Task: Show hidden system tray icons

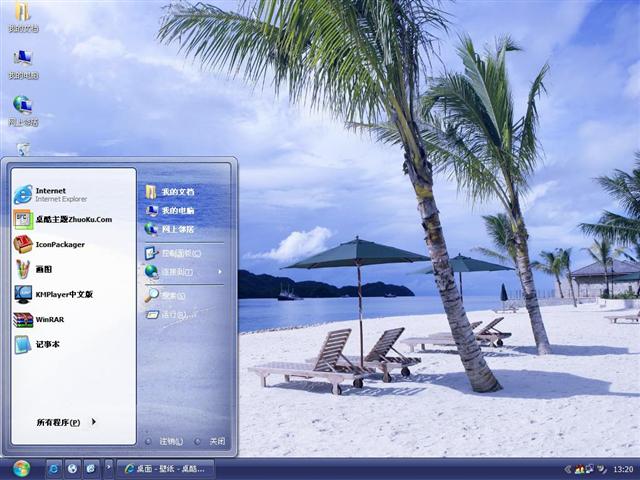Action: [x=566, y=469]
